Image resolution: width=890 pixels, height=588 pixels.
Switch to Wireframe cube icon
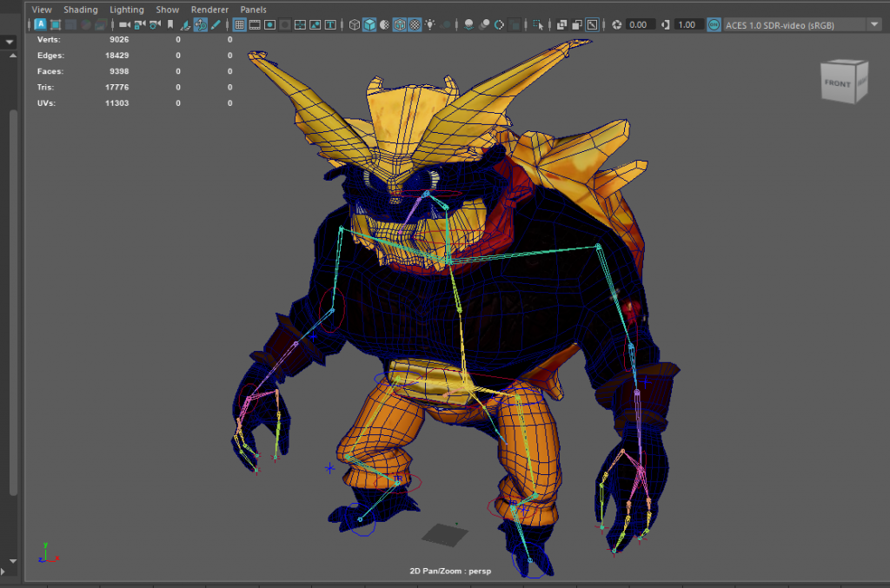tap(355, 24)
